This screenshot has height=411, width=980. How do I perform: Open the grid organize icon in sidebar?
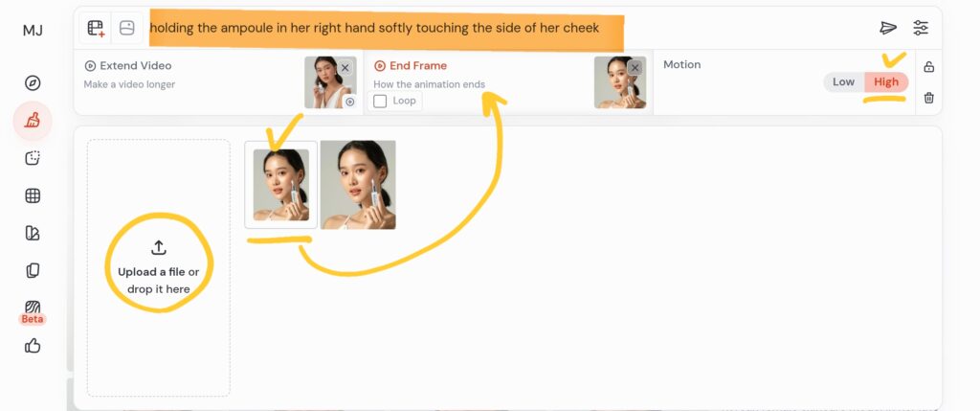pyautogui.click(x=33, y=195)
